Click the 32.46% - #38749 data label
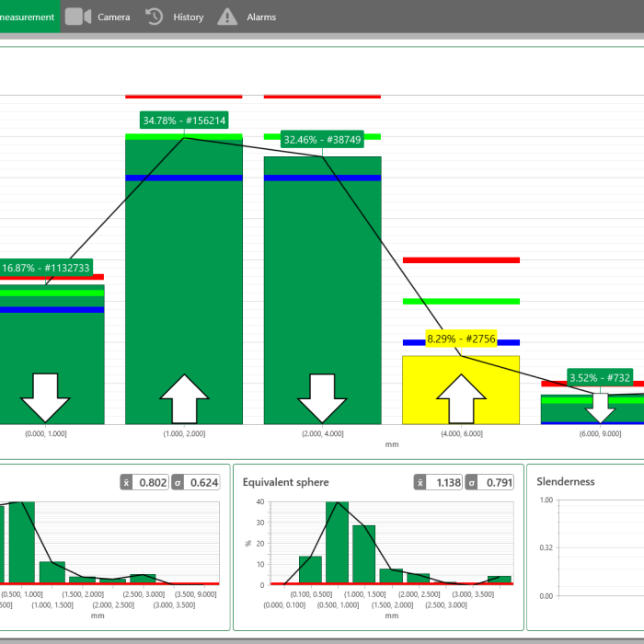Image resolution: width=644 pixels, height=644 pixels. [x=323, y=140]
